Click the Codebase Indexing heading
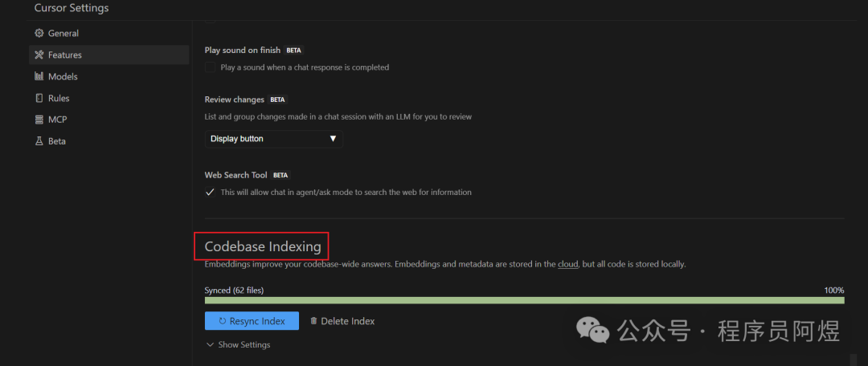Viewport: 868px width, 366px height. click(x=263, y=246)
